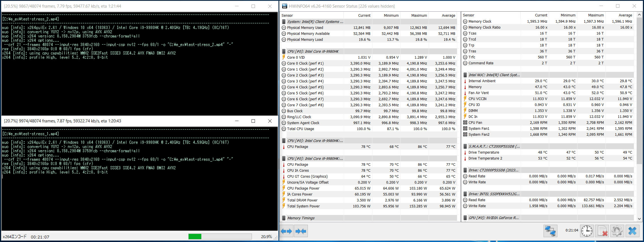Open HWiNFO sensor settings gear icon

(617, 231)
